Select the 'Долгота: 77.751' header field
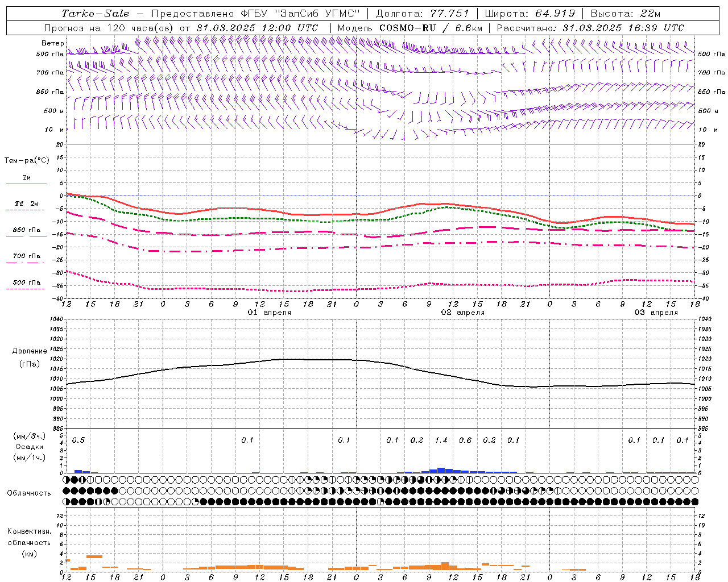Viewport: 728px width, 582px height. 423,14
